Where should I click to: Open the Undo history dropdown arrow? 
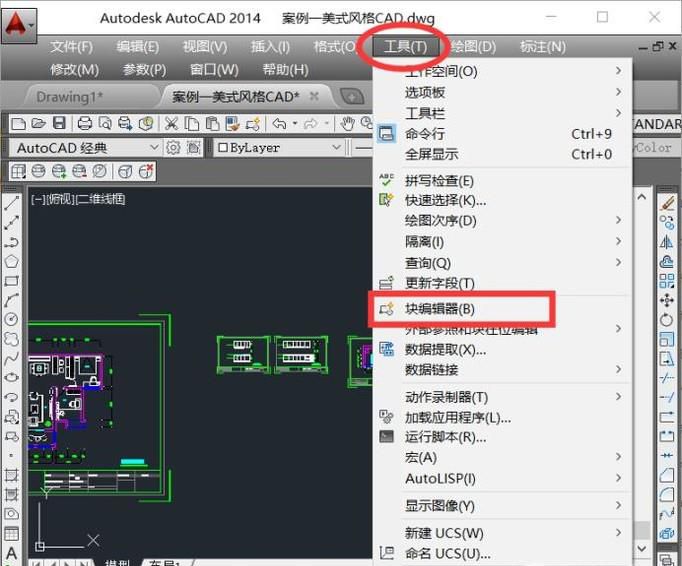(x=295, y=124)
